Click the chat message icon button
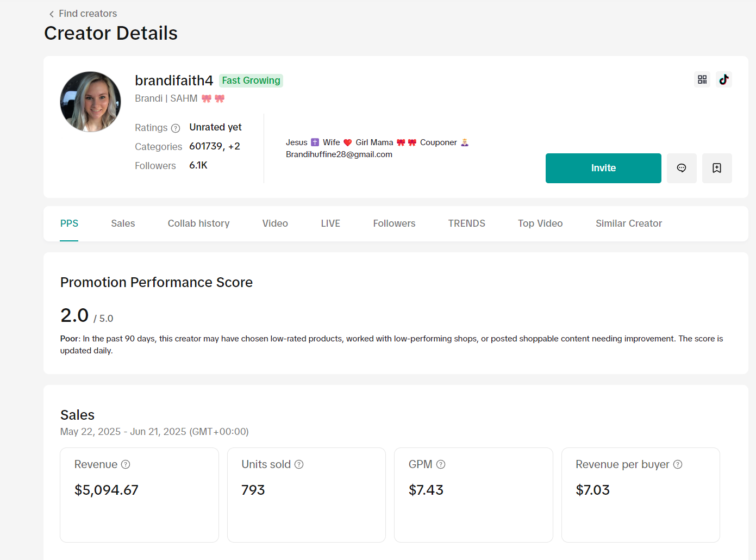Screen dimensions: 756x560 682,168
